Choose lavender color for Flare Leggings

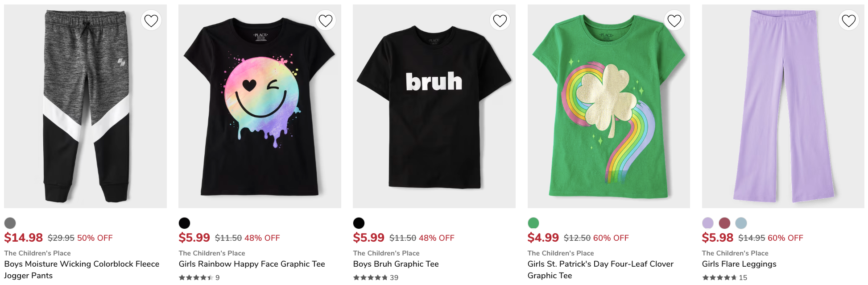[708, 223]
